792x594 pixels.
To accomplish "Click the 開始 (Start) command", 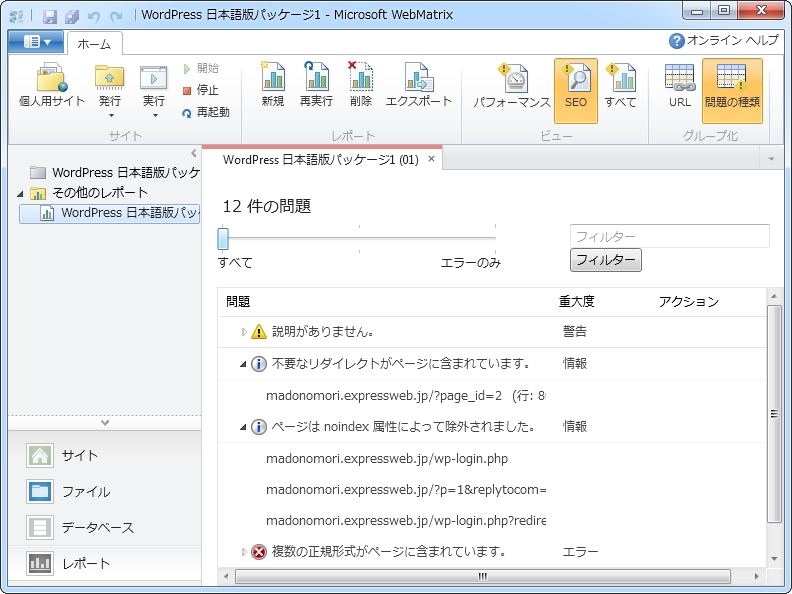I will coord(201,68).
